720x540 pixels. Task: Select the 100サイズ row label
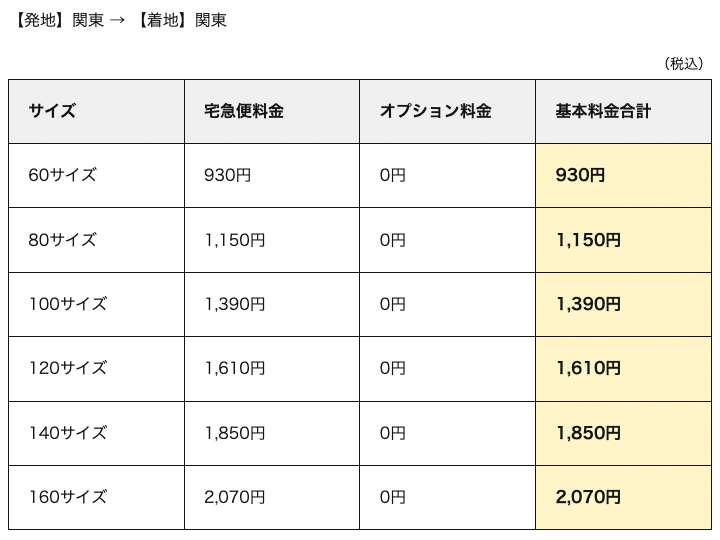pos(68,304)
